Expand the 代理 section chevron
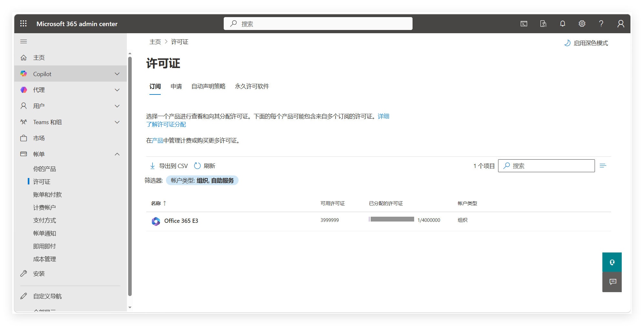 (x=117, y=90)
